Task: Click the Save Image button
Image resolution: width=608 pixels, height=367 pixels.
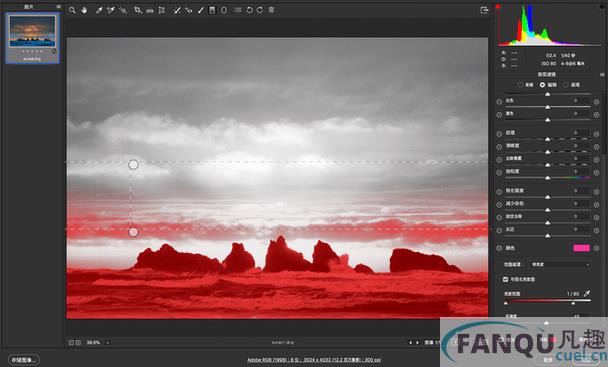Action: [x=24, y=360]
